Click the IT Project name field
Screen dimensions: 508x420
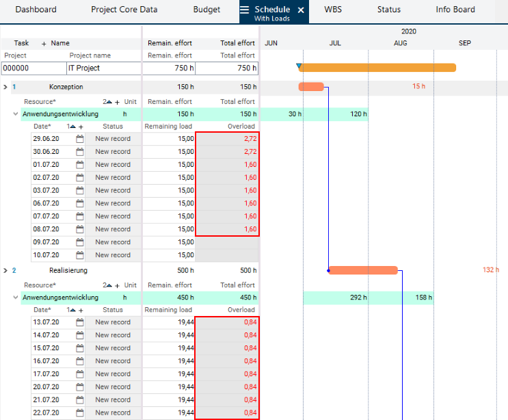(x=103, y=68)
